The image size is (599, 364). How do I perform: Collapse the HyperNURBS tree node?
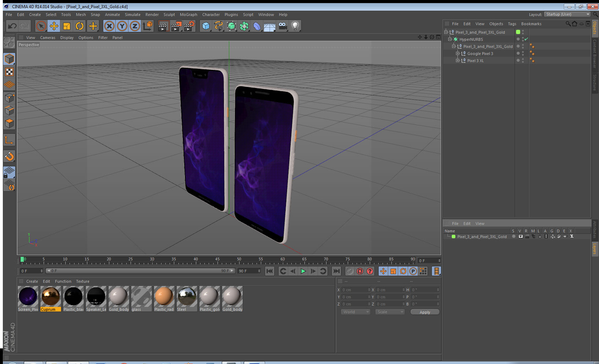pos(450,39)
